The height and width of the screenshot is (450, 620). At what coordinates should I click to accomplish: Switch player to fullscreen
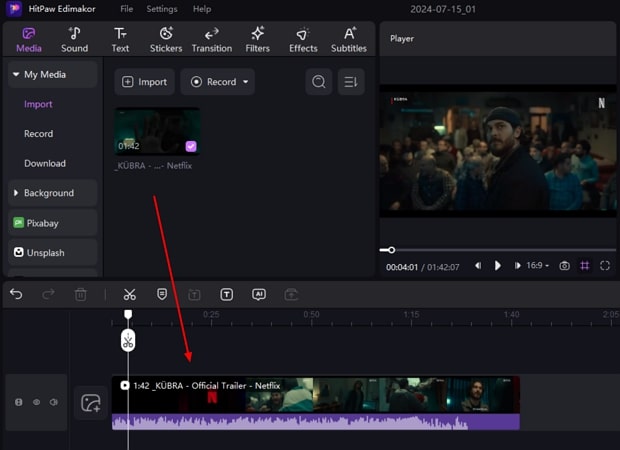[x=605, y=266]
